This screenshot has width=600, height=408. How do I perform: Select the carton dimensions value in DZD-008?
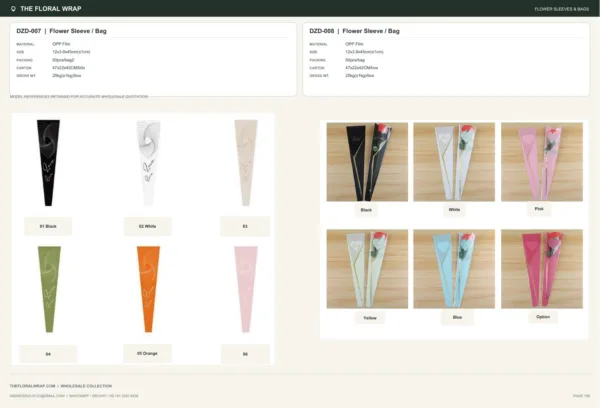362,68
